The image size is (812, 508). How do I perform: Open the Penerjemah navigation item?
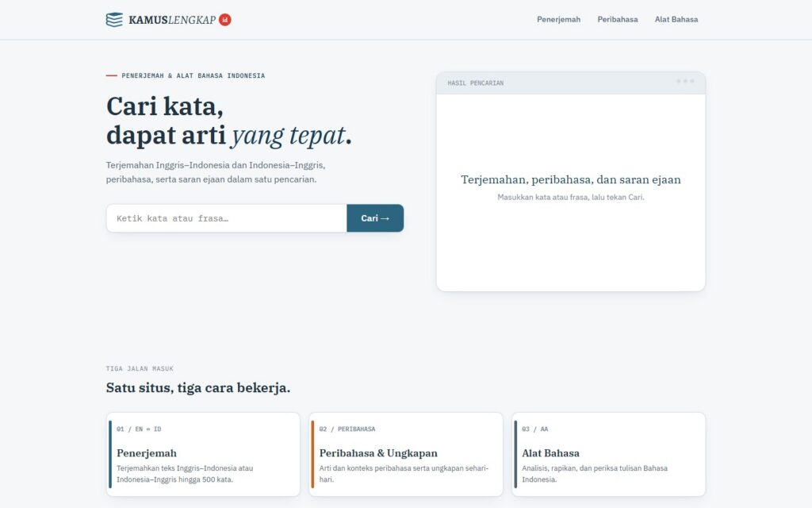(x=558, y=19)
